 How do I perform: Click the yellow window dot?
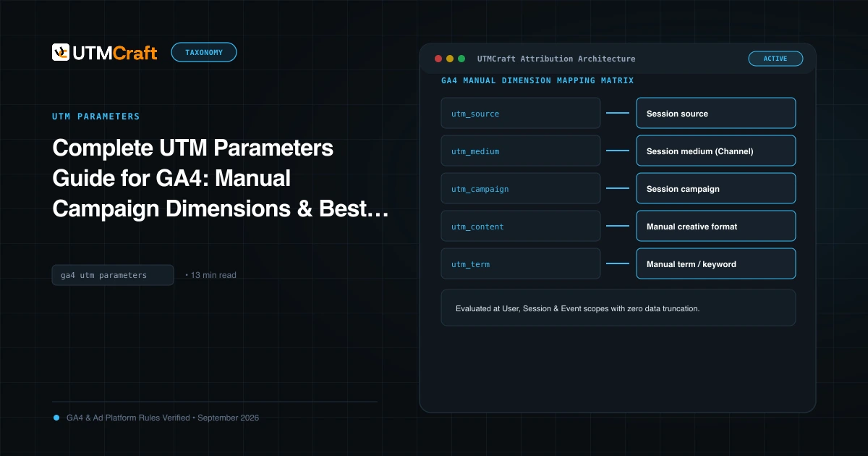[449, 59]
